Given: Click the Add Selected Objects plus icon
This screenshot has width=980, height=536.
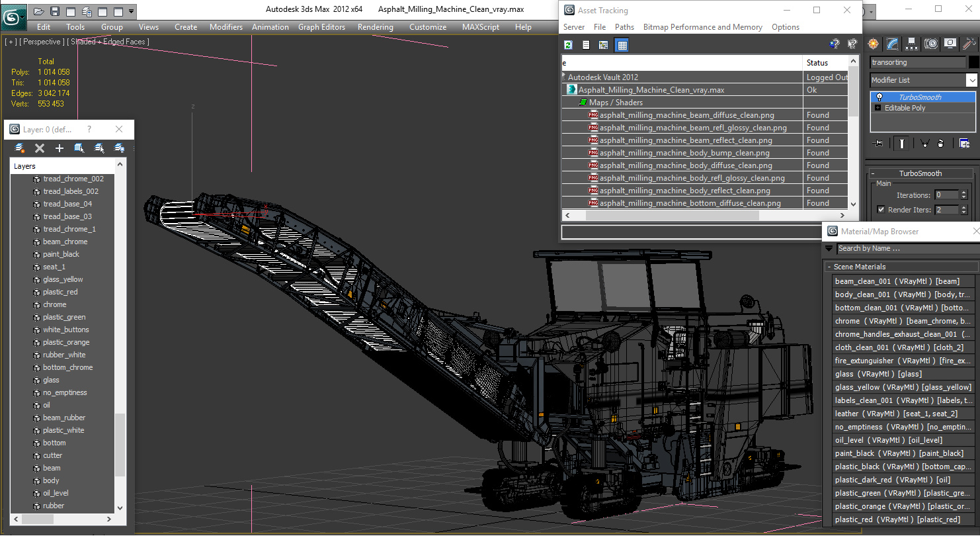Looking at the screenshot, I should 60,148.
